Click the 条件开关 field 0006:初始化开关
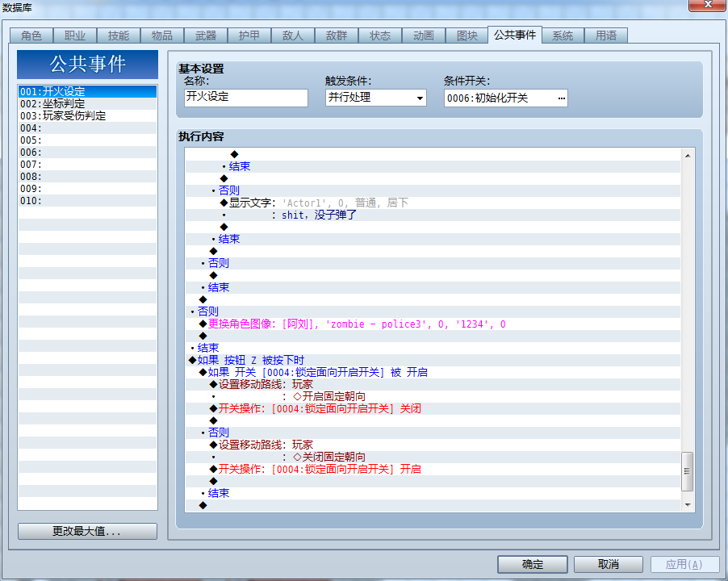Image resolution: width=728 pixels, height=581 pixels. click(505, 98)
